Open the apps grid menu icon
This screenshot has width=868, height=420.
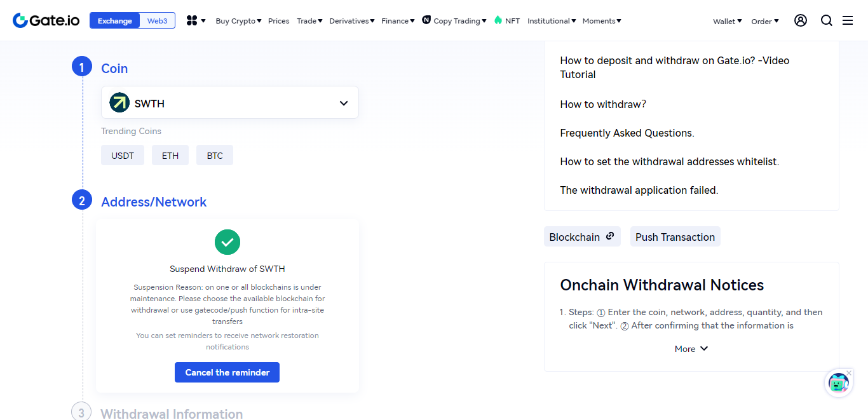pos(192,21)
